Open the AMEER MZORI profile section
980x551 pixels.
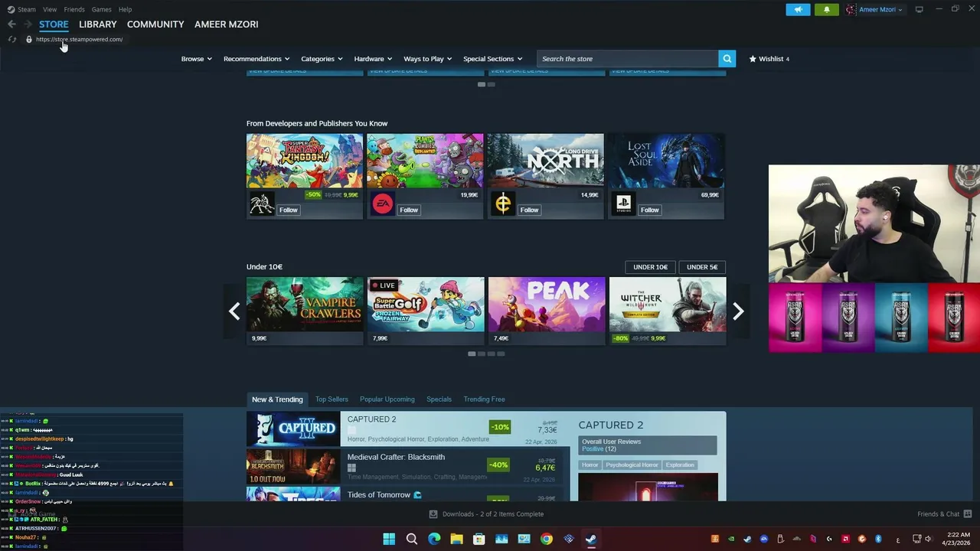(227, 24)
